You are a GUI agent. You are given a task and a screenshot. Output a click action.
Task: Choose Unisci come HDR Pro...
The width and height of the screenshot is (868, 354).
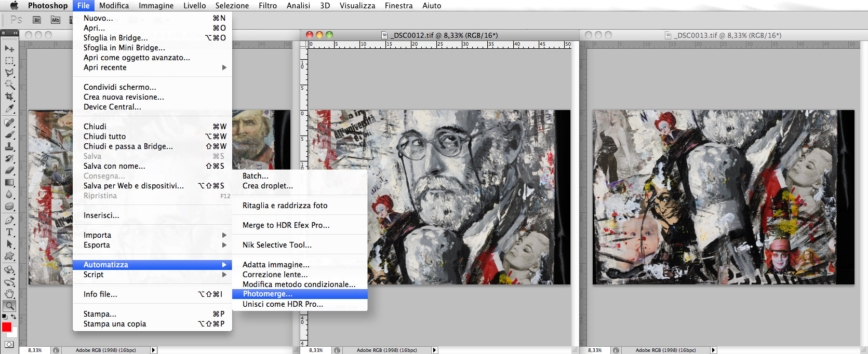[300, 304]
